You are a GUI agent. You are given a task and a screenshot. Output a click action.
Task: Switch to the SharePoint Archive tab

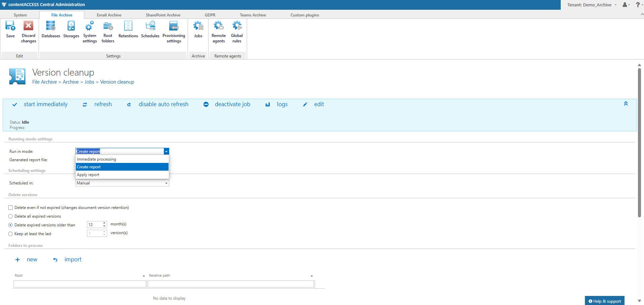[x=163, y=15]
